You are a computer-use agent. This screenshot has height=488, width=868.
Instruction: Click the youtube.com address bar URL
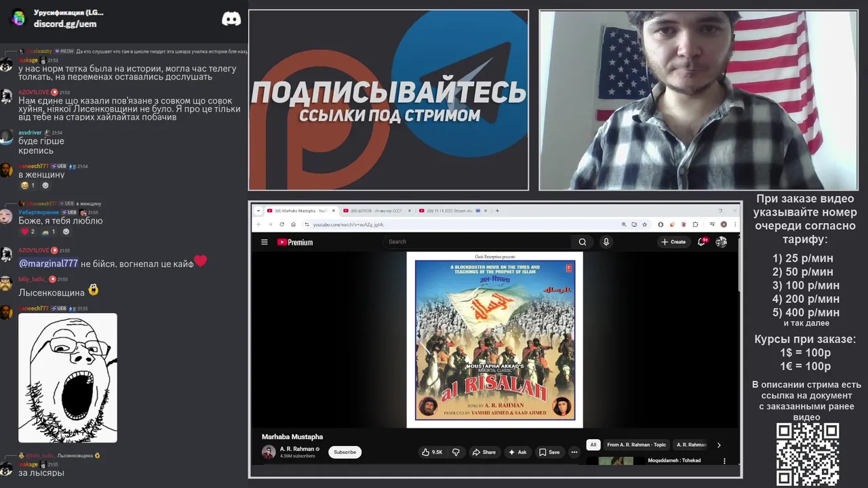click(x=348, y=224)
